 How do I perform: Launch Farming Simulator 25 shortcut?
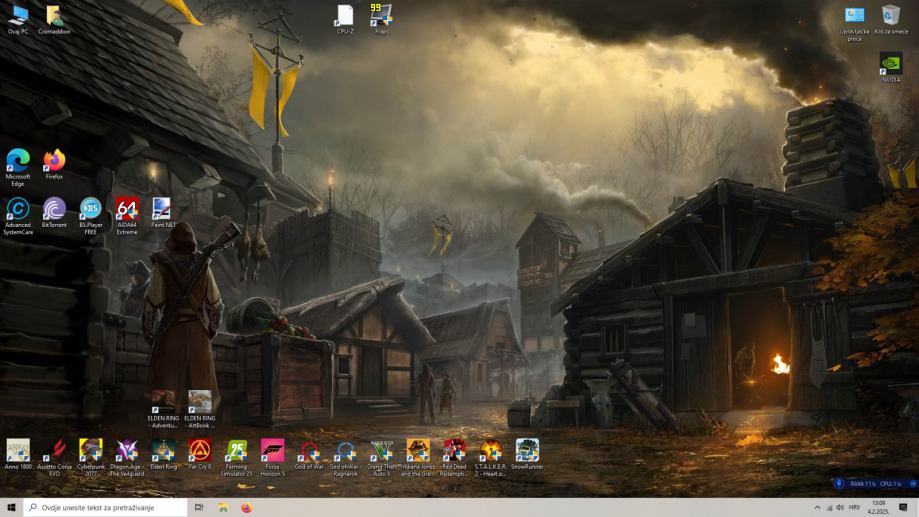pos(236,458)
